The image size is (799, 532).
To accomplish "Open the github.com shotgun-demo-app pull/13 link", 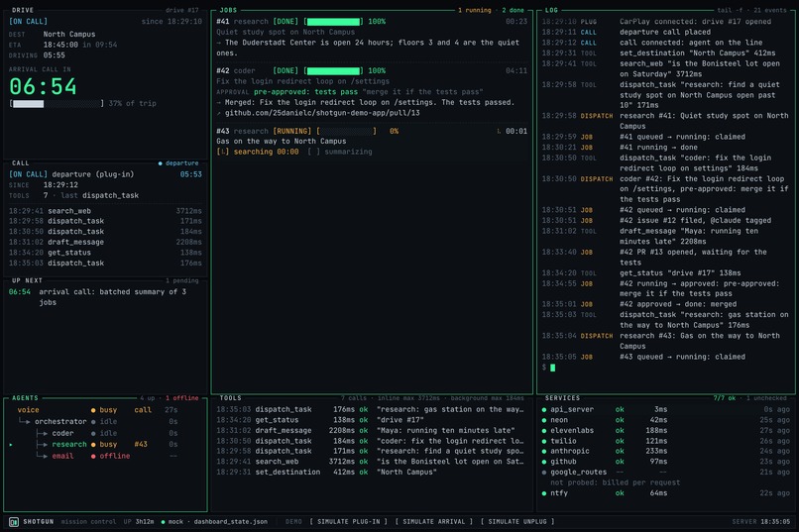I will click(x=322, y=113).
